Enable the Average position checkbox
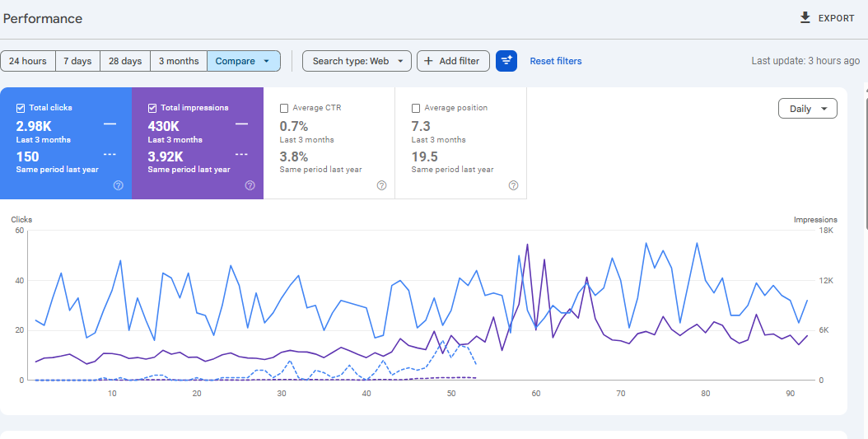Screen dimensions: 868x439 (416, 108)
